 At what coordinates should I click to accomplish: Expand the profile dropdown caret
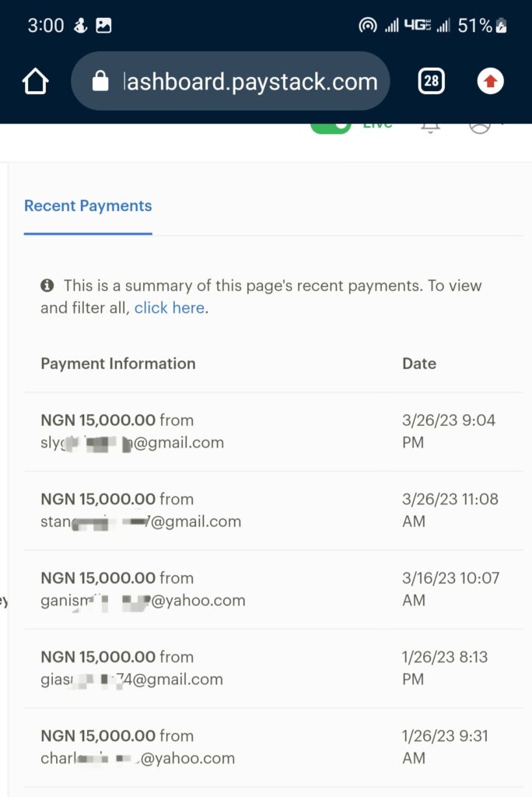coord(502,126)
